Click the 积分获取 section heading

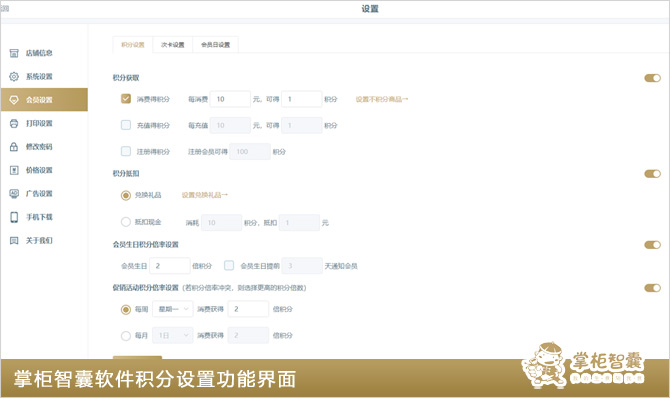[x=126, y=78]
